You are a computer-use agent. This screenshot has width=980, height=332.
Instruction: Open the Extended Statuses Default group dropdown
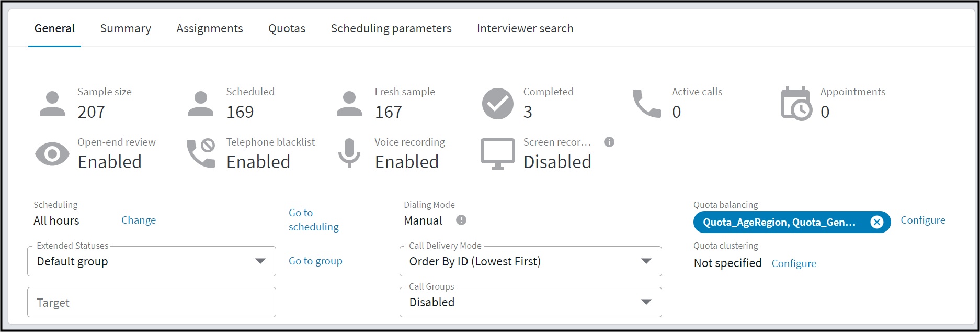tap(152, 261)
